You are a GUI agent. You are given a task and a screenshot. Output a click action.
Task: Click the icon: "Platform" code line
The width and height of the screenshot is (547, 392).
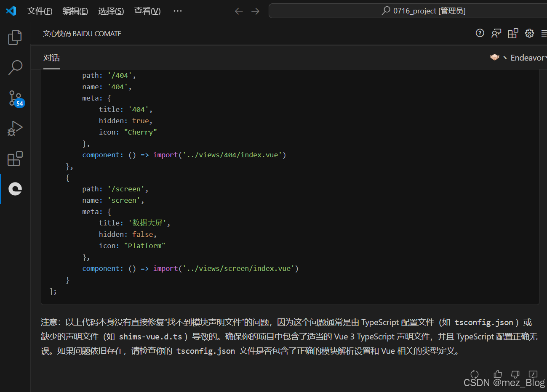tap(132, 246)
